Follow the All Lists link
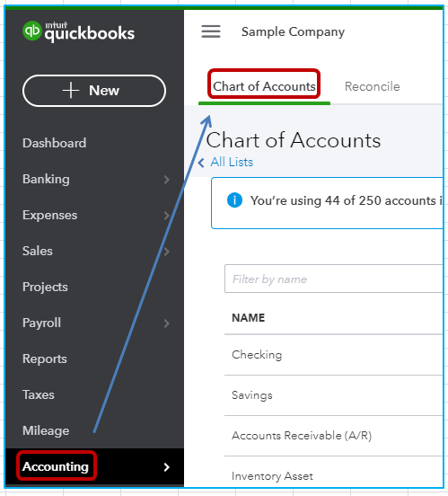448x496 pixels. pos(232,162)
